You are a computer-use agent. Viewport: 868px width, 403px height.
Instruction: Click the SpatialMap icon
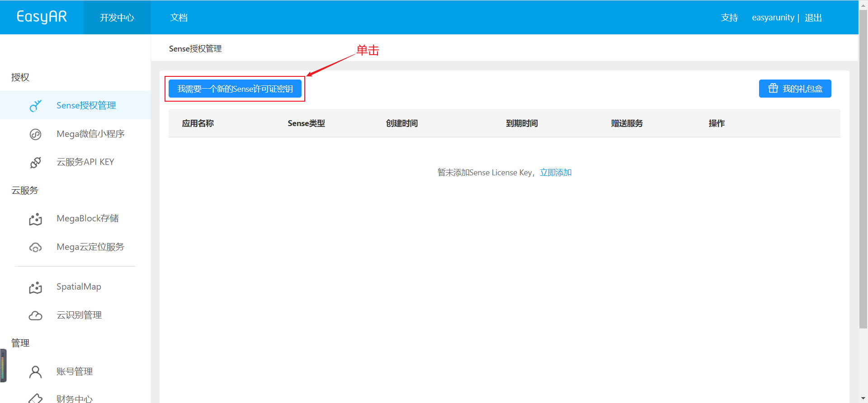(35, 287)
